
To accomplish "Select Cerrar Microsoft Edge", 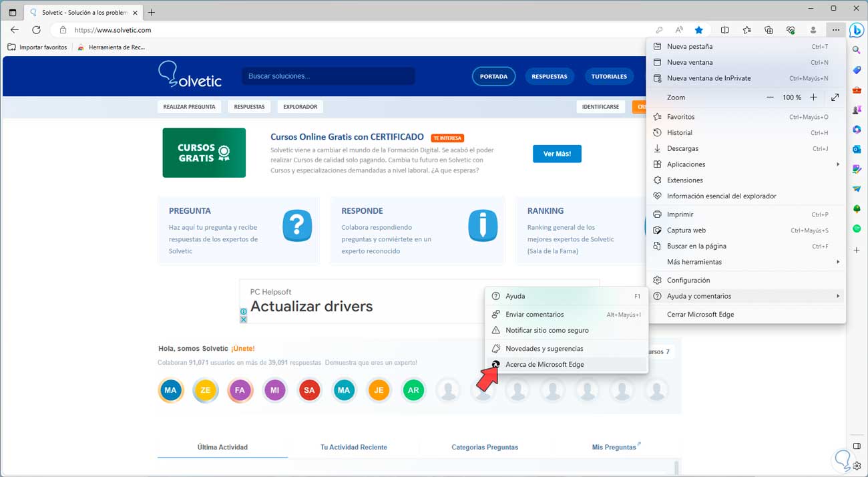I will tap(745, 315).
